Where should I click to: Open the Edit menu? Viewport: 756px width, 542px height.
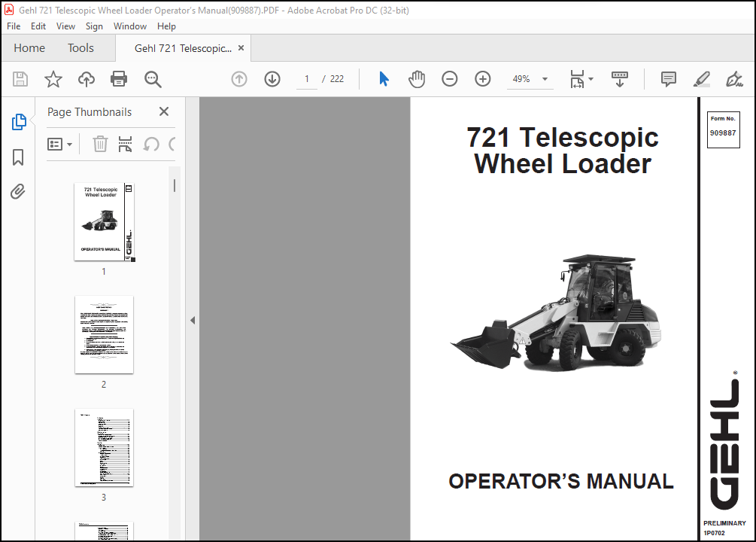pyautogui.click(x=38, y=26)
